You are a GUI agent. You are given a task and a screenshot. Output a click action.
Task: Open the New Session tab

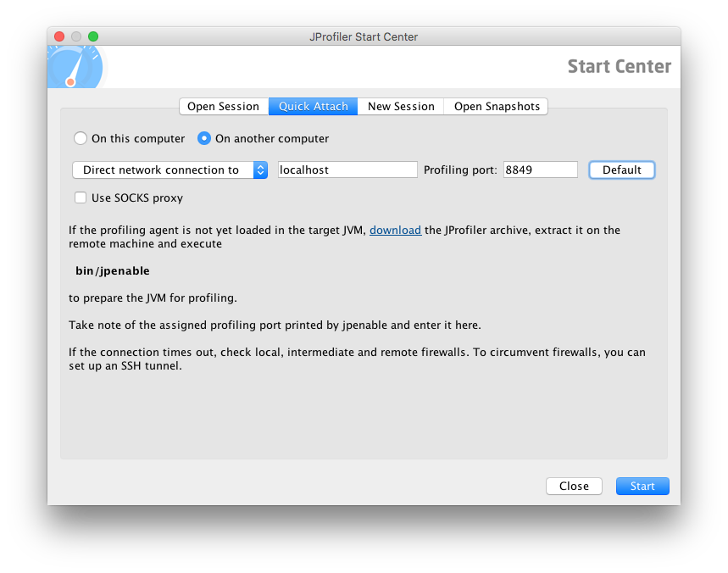[401, 106]
